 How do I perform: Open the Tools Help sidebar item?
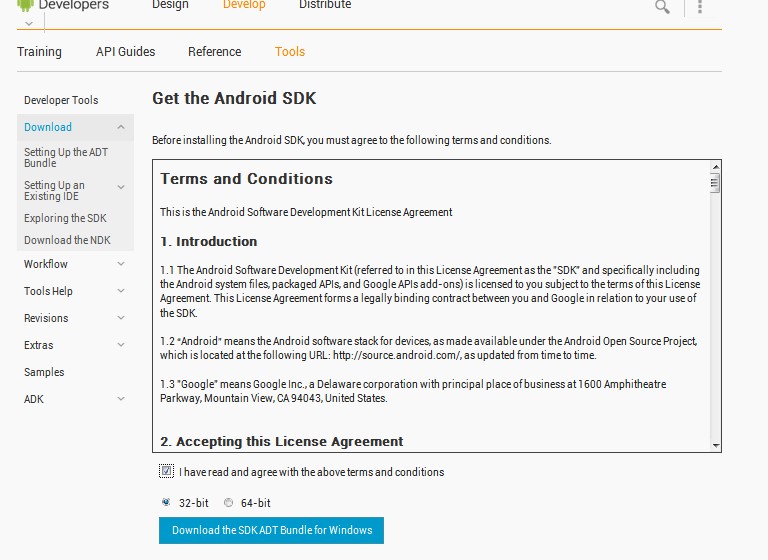coord(48,291)
